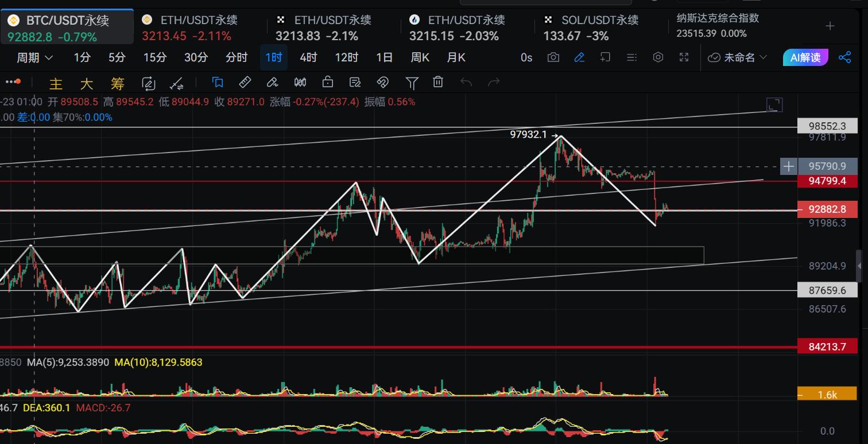Click the MA(10):8,129.5863 volume label
The height and width of the screenshot is (444, 868).
158,362
